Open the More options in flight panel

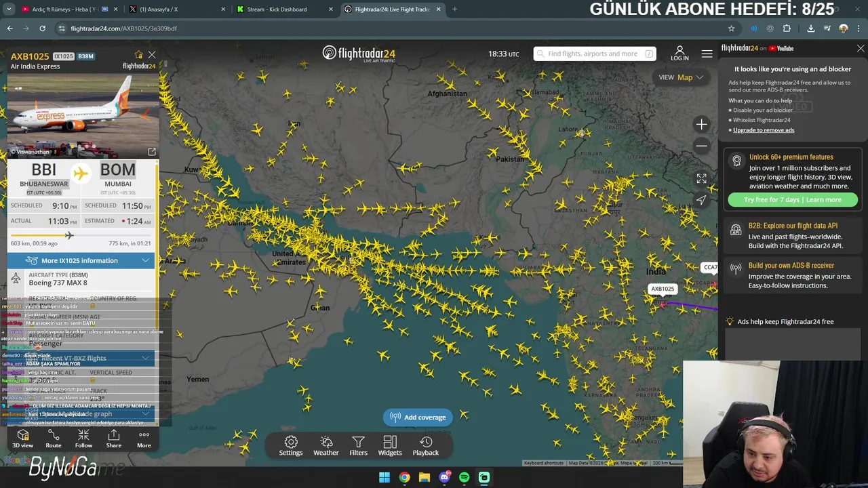pos(144,439)
